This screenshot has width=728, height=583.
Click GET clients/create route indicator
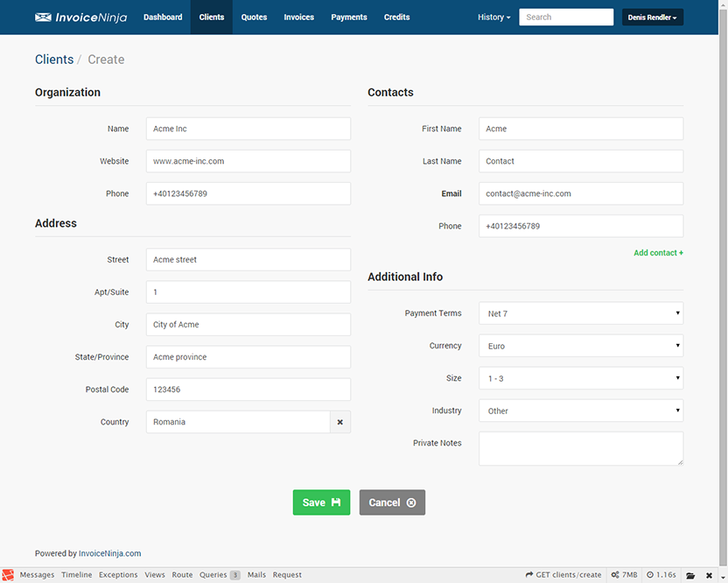(x=563, y=575)
